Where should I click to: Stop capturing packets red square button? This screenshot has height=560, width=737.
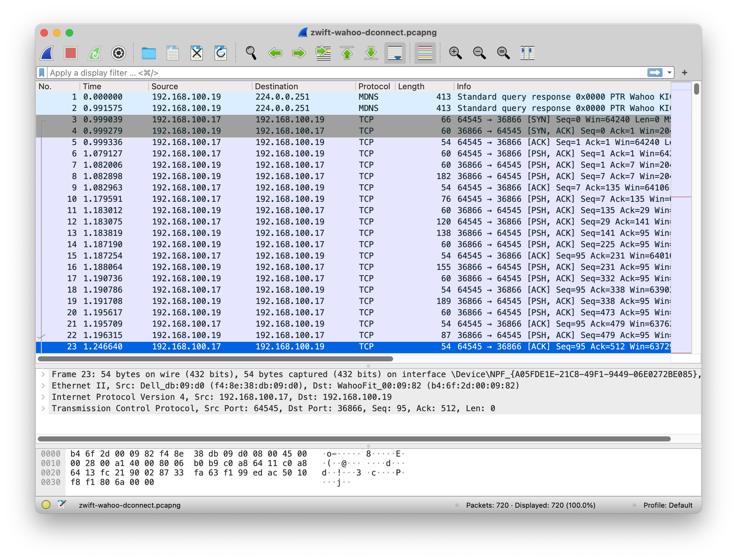tap(71, 53)
